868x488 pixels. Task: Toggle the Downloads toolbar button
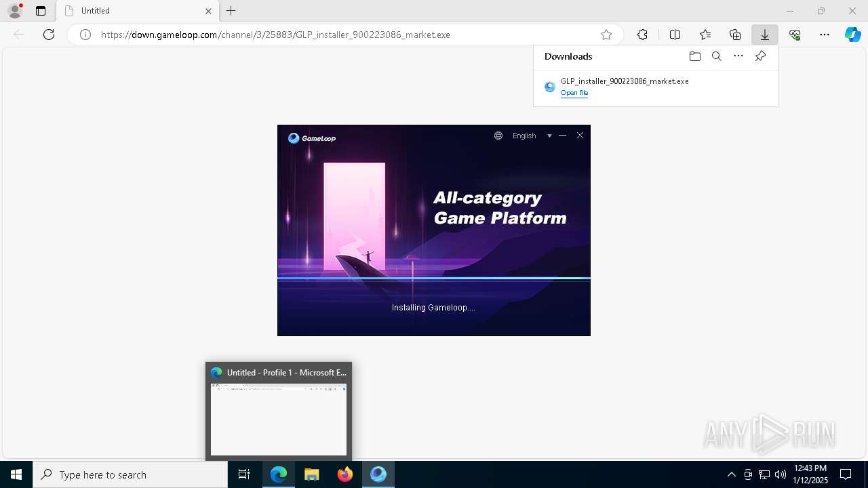point(765,35)
